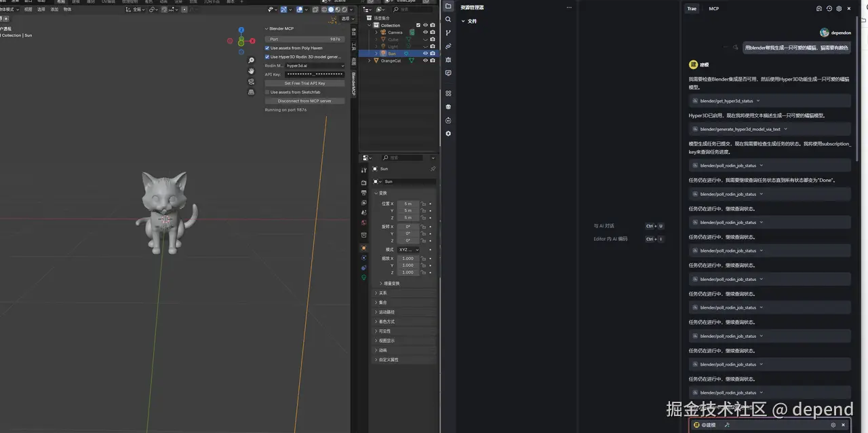Click the zoom magnifier icon in Blender viewport

(x=252, y=60)
